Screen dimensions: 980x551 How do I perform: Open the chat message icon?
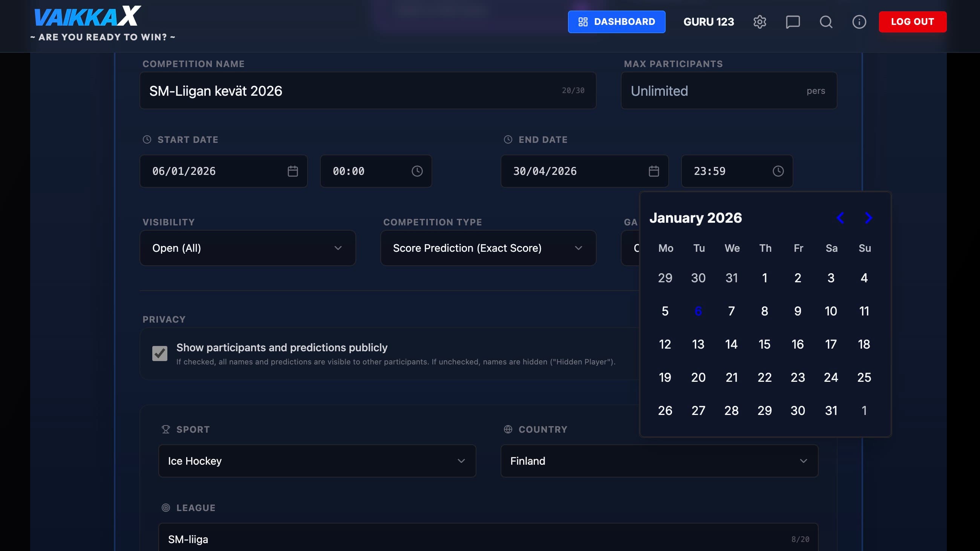tap(792, 22)
